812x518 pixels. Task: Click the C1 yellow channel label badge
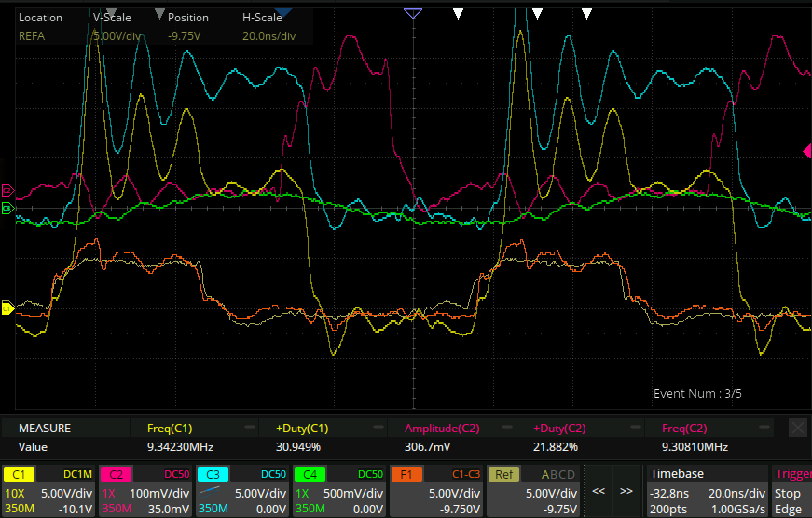coord(20,474)
